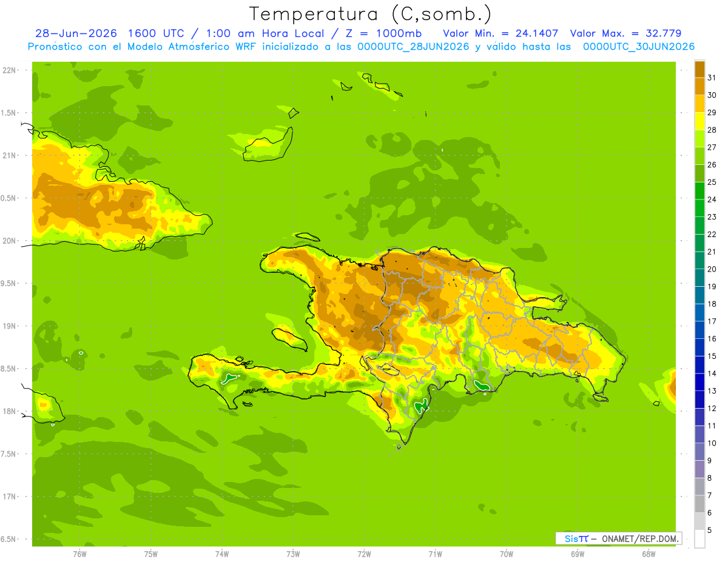Select the '75W' longitude axis label
Screen dimensions: 728x562
(x=151, y=554)
